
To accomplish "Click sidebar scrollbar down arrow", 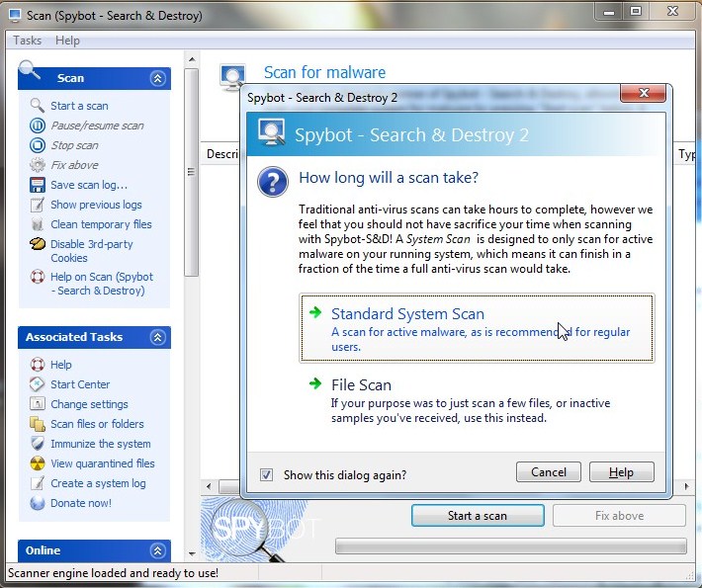I will click(192, 553).
